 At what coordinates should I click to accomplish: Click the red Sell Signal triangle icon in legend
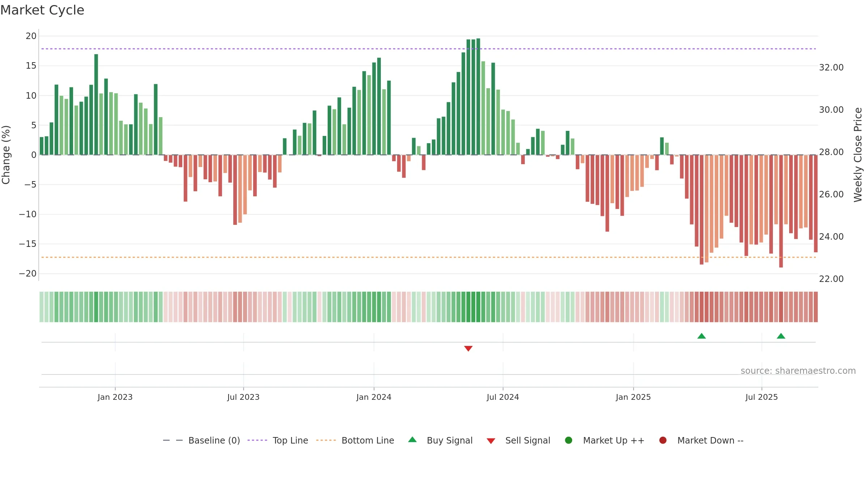(x=491, y=441)
